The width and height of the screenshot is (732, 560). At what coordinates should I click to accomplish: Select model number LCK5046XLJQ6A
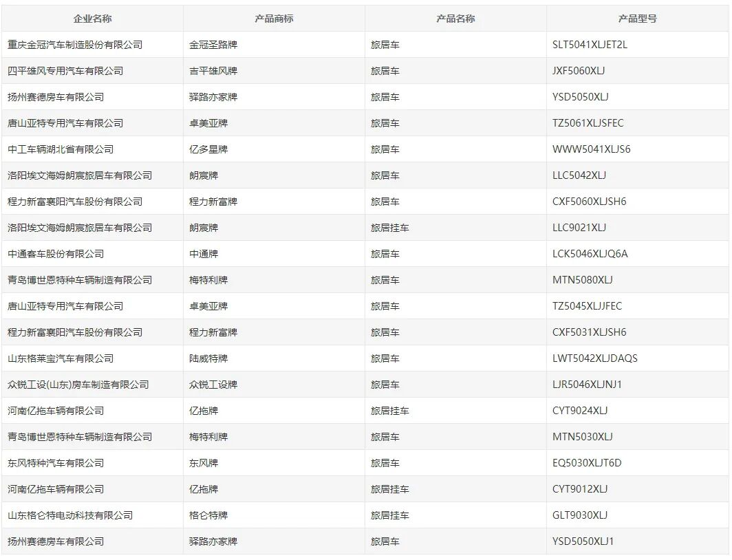coord(590,254)
